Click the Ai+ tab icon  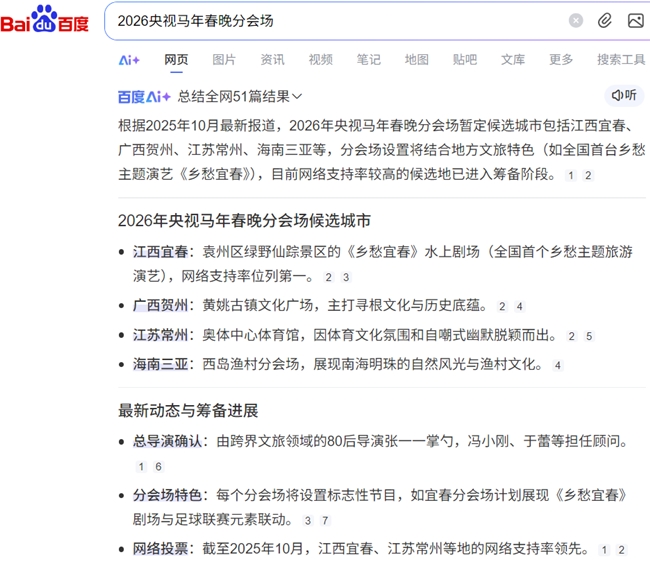pyautogui.click(x=129, y=60)
